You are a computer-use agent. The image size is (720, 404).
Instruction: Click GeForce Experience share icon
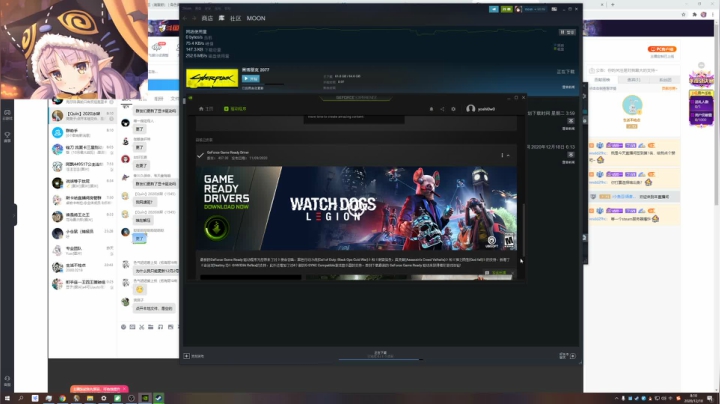[x=442, y=109]
